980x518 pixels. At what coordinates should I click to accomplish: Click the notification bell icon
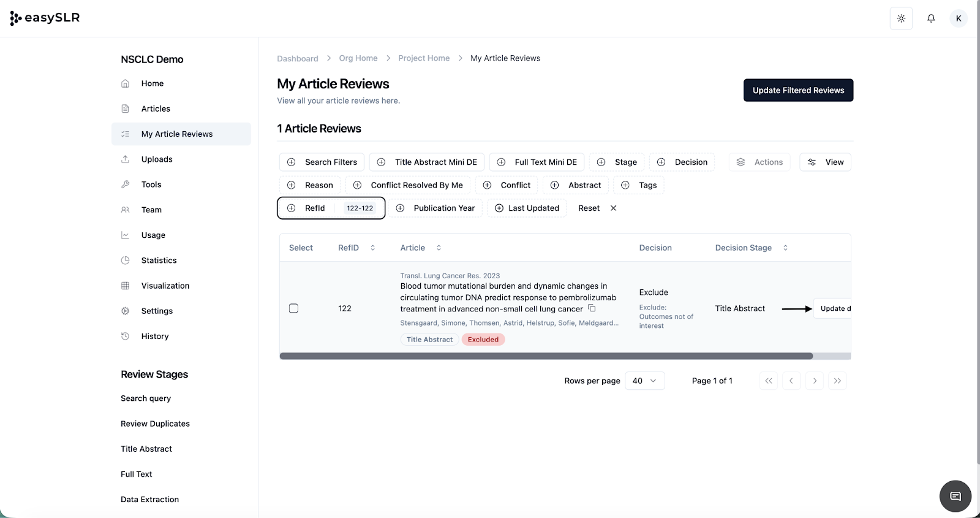pos(930,18)
